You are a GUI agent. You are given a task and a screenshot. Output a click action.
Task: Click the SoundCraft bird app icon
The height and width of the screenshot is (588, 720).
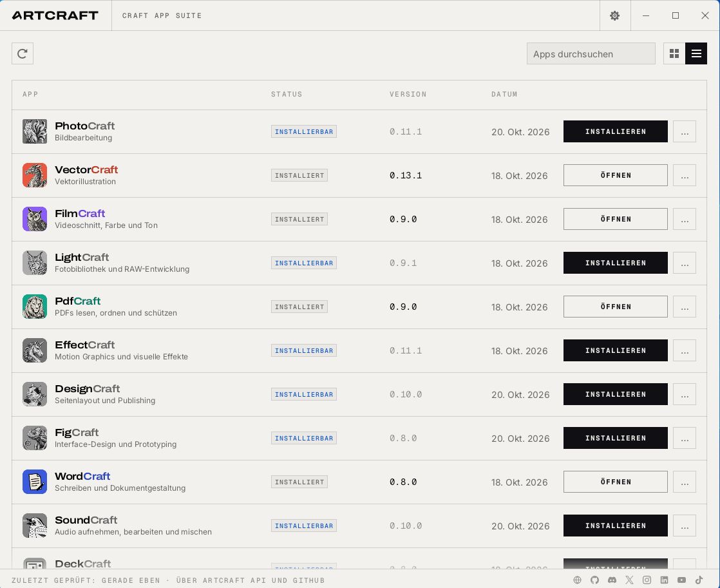pyautogui.click(x=35, y=526)
